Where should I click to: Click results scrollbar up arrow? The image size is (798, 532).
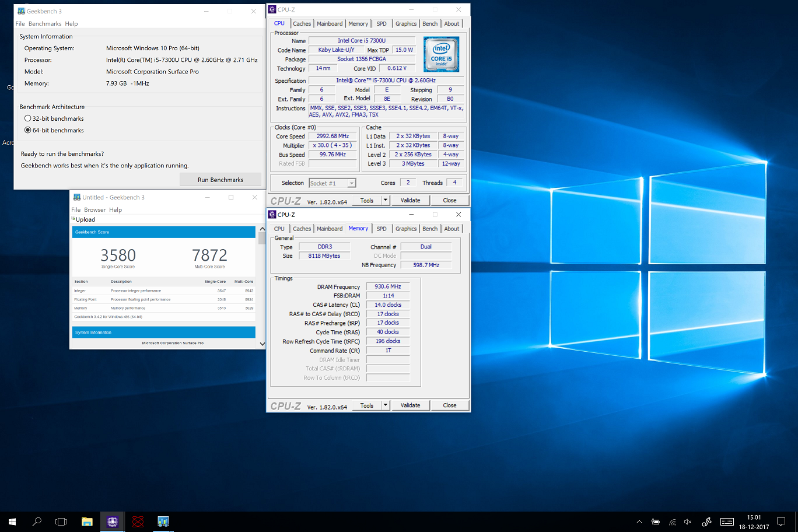[x=262, y=229]
